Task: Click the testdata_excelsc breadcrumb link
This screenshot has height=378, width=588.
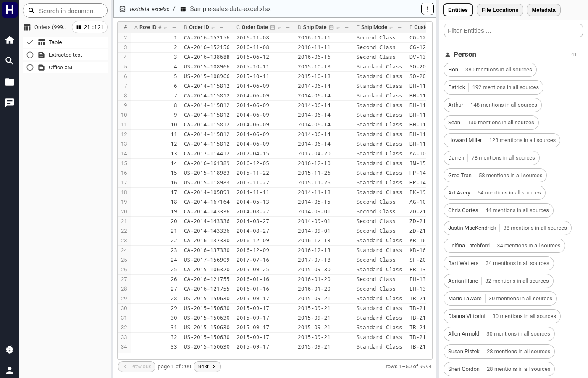Action: click(150, 9)
